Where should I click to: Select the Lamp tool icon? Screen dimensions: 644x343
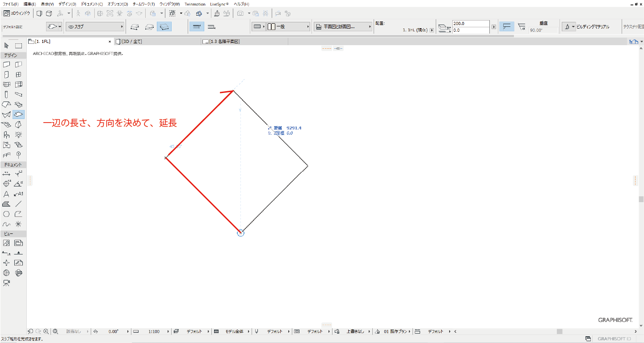pyautogui.click(x=18, y=135)
